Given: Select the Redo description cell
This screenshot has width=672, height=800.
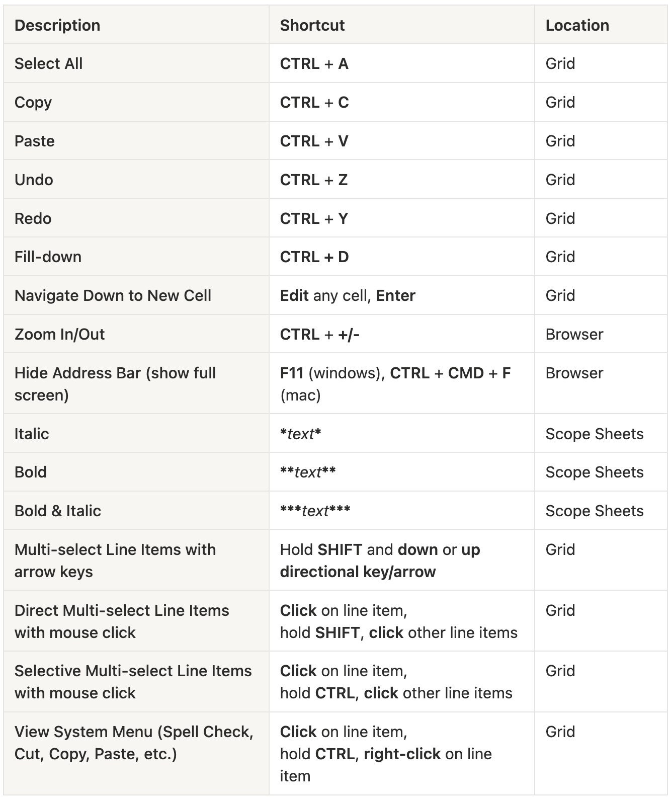Looking at the screenshot, I should [x=136, y=218].
